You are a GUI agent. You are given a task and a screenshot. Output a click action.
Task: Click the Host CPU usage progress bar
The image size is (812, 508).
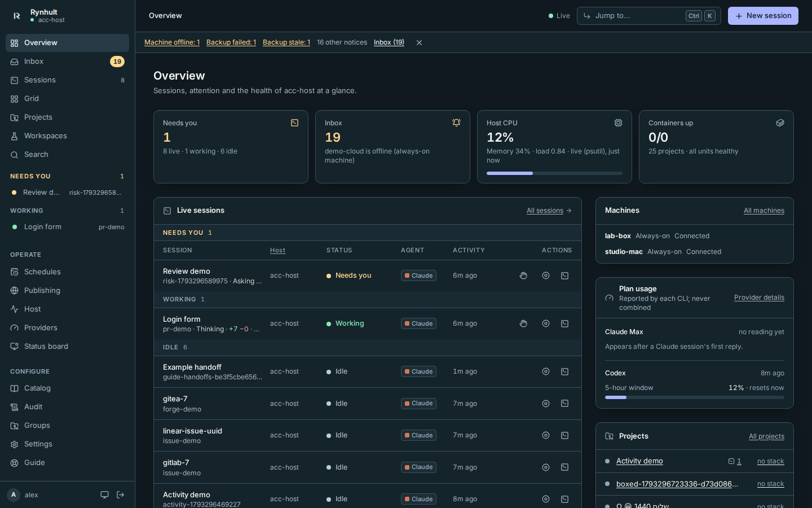[x=554, y=173]
